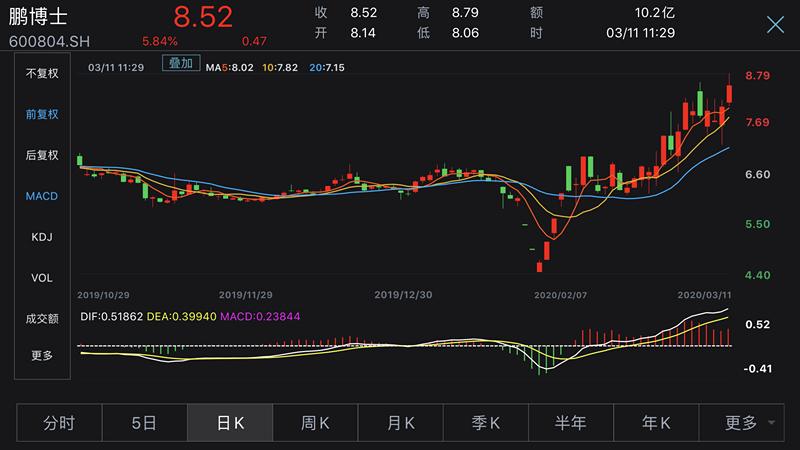Tap the 叠加 overlay button
800x450 pixels.
[181, 63]
